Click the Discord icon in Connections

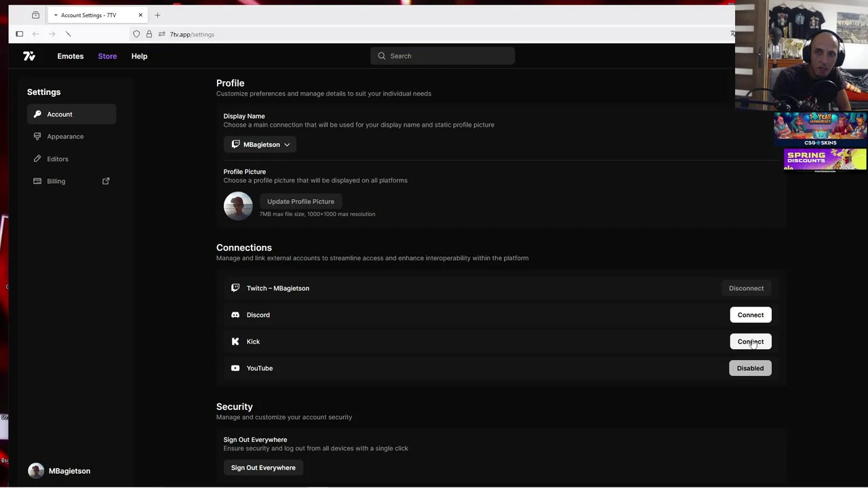point(235,314)
